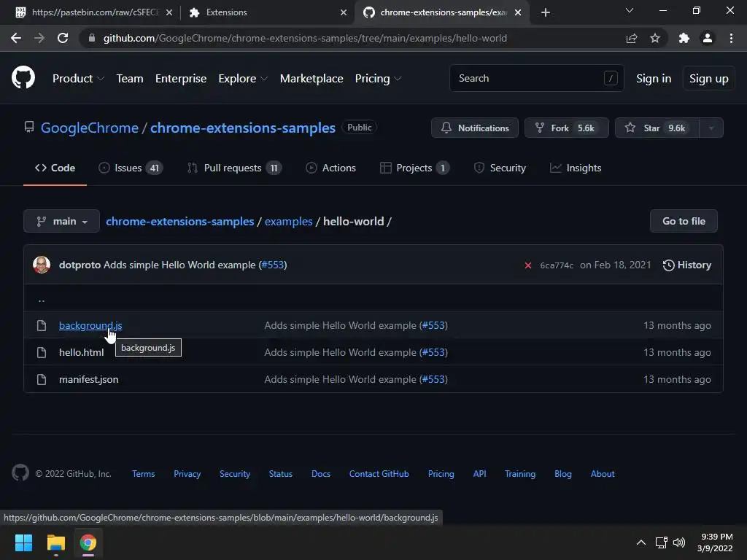This screenshot has height=560, width=747.
Task: Click the GitHub logo in the footer
Action: click(20, 472)
